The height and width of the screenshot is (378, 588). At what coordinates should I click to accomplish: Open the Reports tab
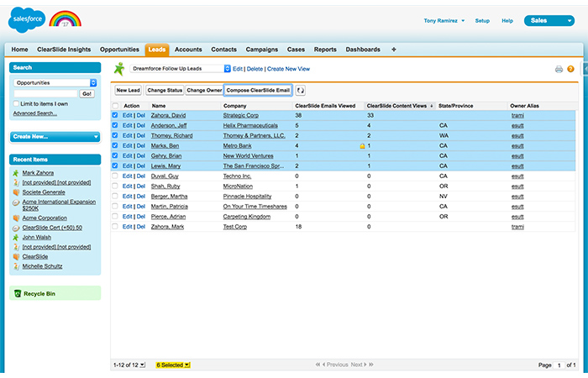[x=325, y=50]
